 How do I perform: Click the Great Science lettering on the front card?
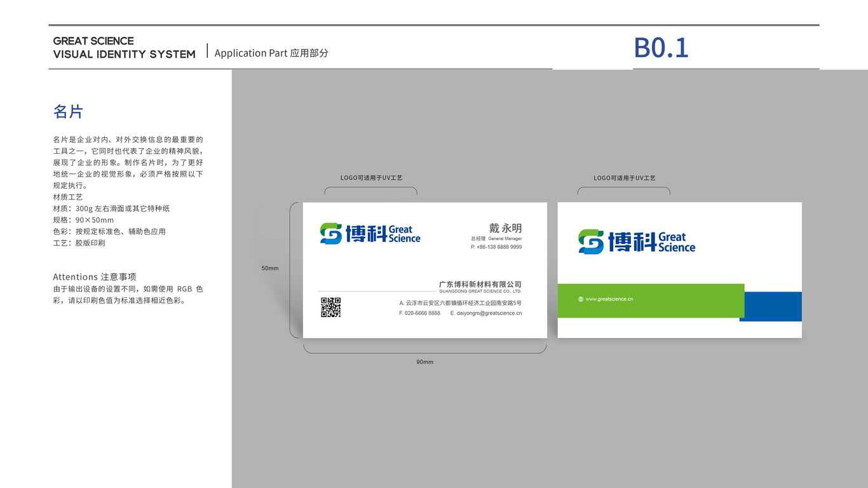point(404,234)
